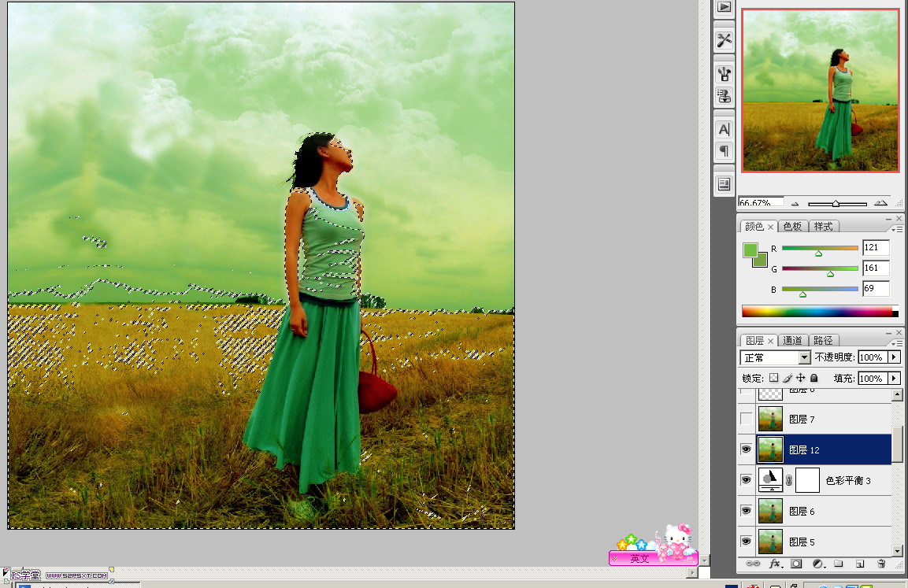Create new fill or adjustment layer

point(818,564)
